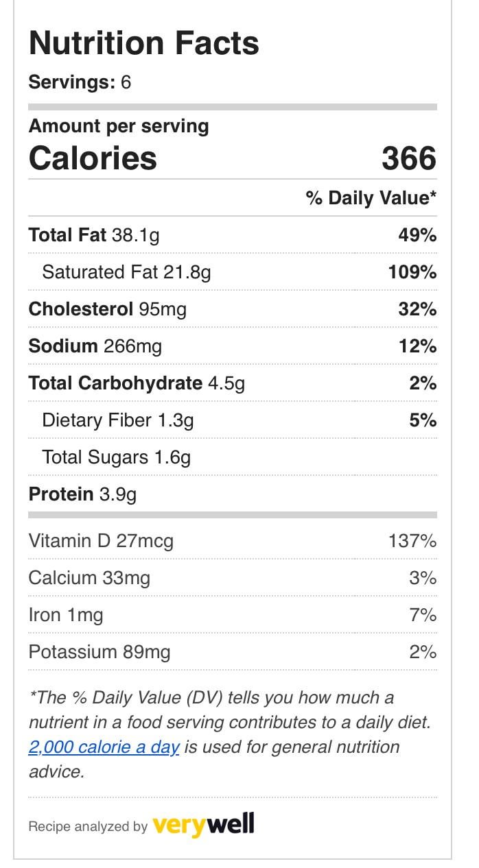Select the Vitamin D 27mcg label
Image resolution: width=479 pixels, height=868 pixels.
(101, 541)
